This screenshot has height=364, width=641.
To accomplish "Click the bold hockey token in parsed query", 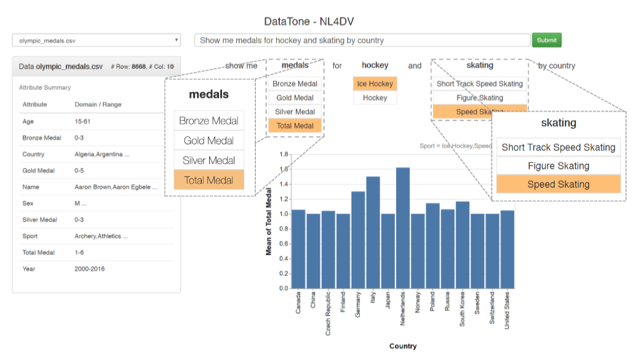I will (x=375, y=66).
